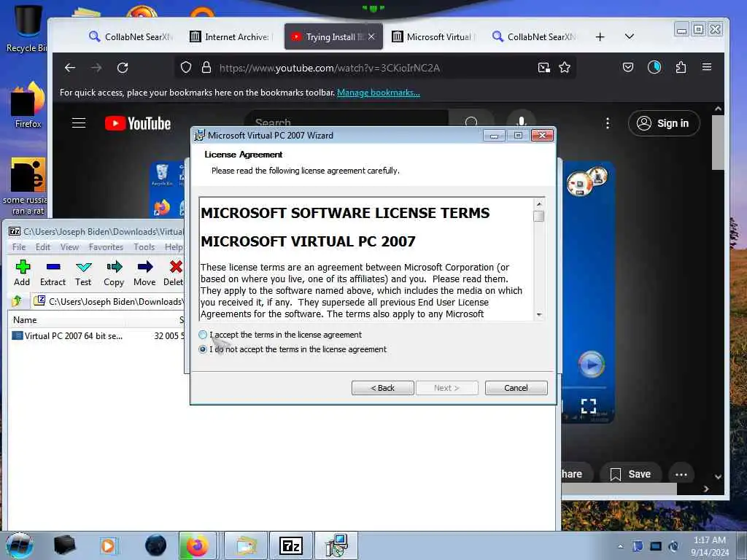747x560 pixels.
Task: Open the Recycle Bin desktop icon
Action: click(x=26, y=28)
